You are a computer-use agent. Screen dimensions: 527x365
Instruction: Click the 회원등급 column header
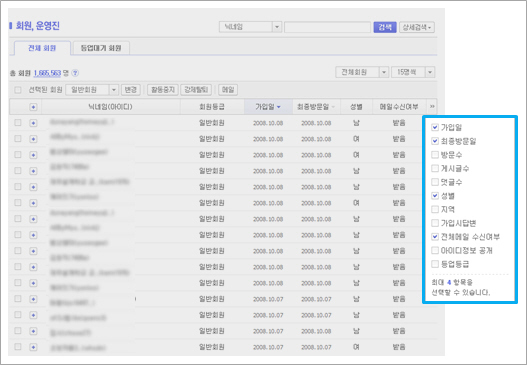(212, 107)
